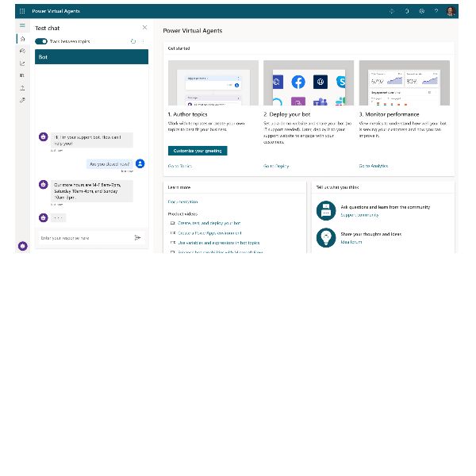This screenshot has height=476, width=476.
Task: Open the Support community link
Action: click(359, 215)
